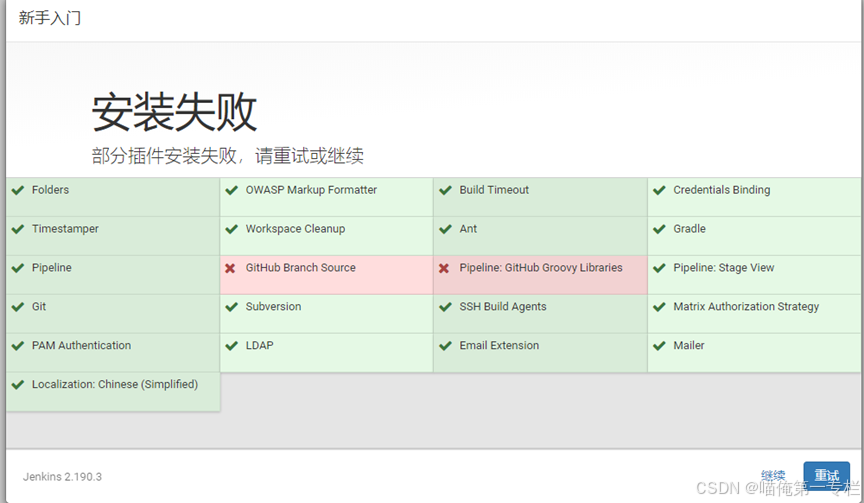The height and width of the screenshot is (503, 864).
Task: Select the Ant plugin label
Action: coord(468,229)
